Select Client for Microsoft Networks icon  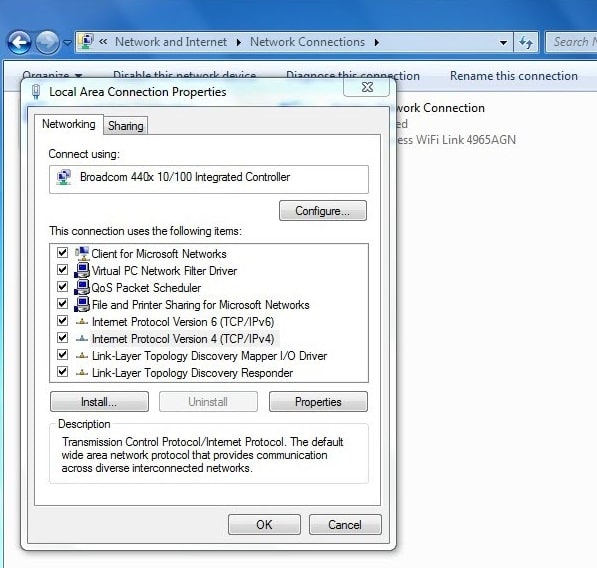[x=82, y=254]
